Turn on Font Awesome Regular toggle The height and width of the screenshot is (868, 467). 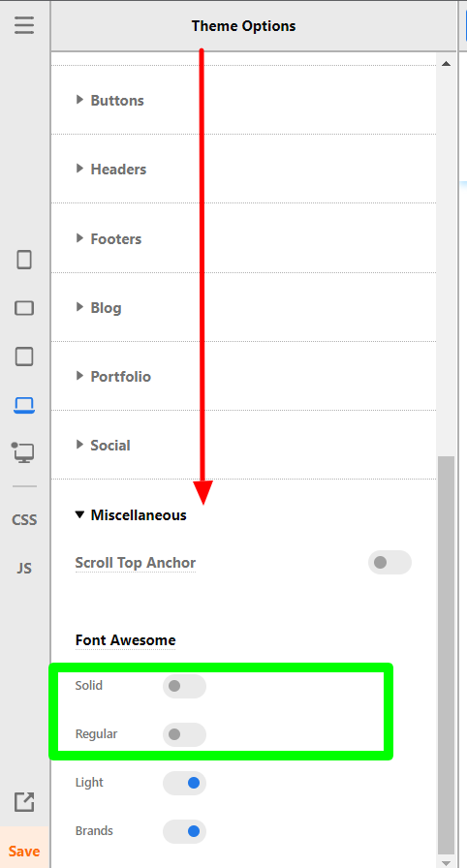pyautogui.click(x=184, y=734)
